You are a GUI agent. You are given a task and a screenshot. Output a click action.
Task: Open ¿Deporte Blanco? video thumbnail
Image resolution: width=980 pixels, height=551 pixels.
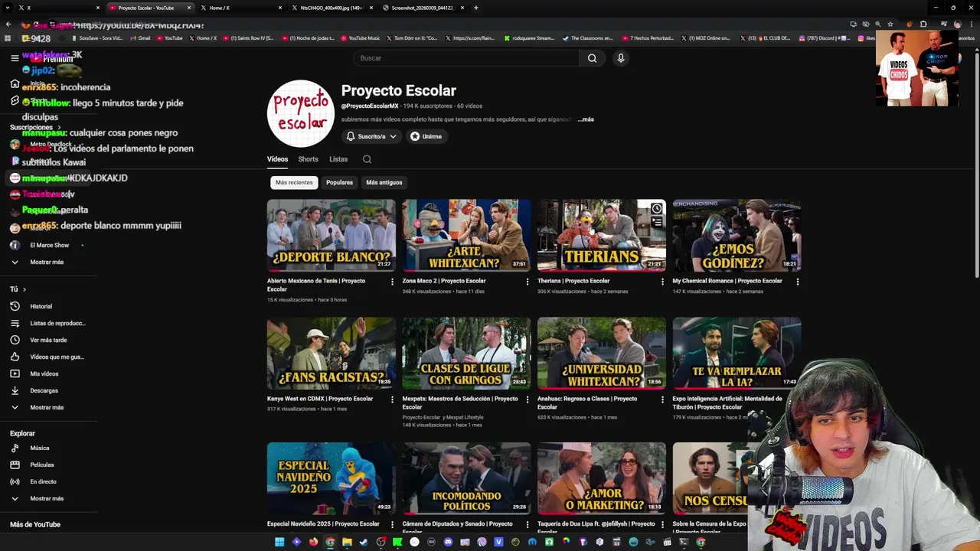click(x=332, y=235)
